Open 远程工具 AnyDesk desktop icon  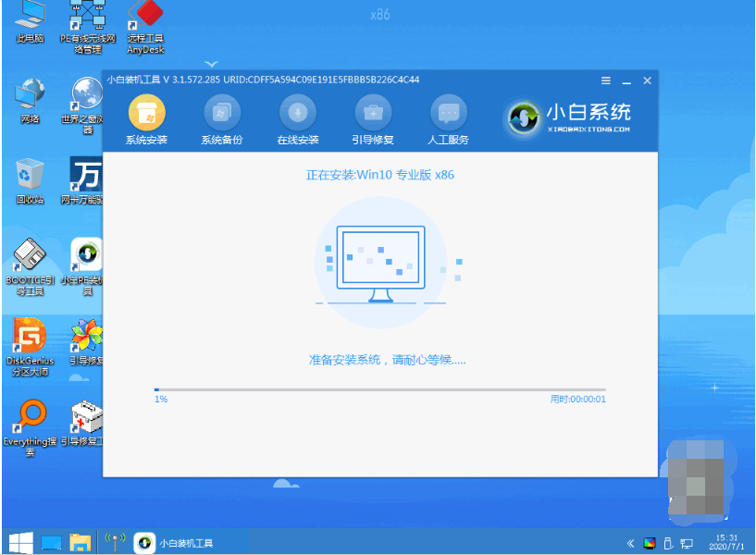(x=145, y=28)
